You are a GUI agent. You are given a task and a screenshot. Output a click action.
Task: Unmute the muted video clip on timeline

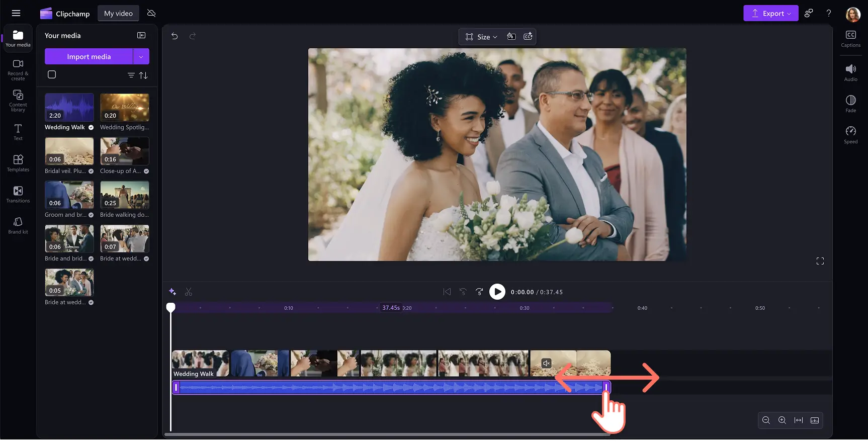546,363
